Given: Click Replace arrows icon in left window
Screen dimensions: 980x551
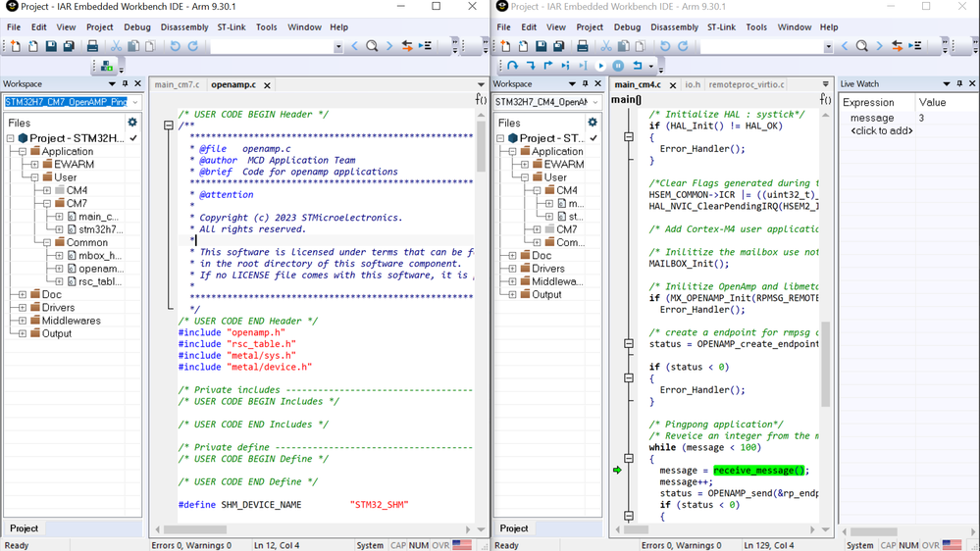Looking at the screenshot, I should point(407,46).
